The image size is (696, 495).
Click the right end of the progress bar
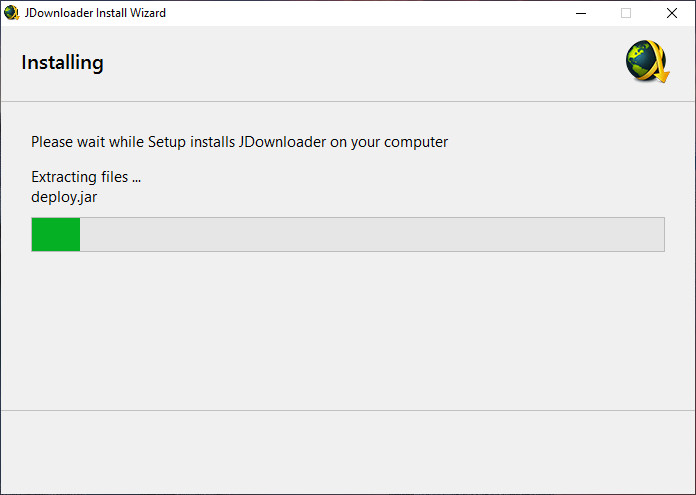tap(658, 235)
